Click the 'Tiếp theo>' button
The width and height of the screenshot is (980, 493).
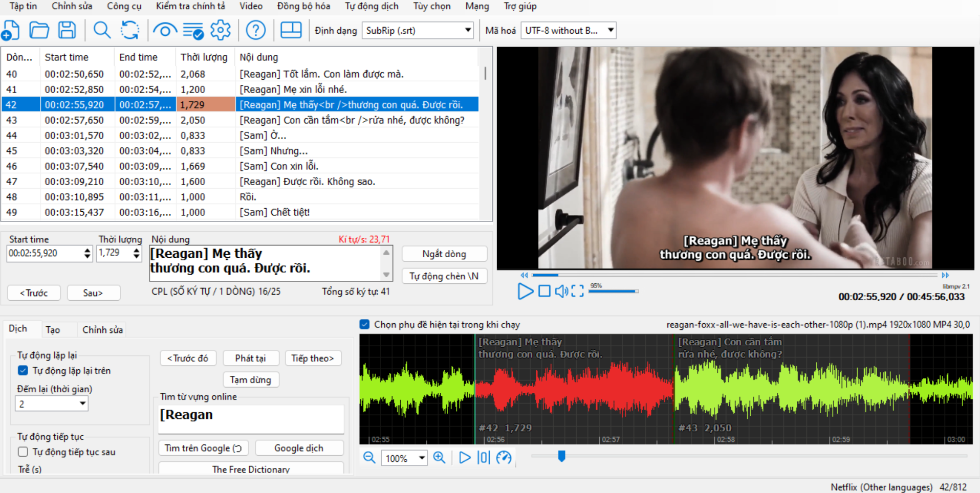point(313,358)
